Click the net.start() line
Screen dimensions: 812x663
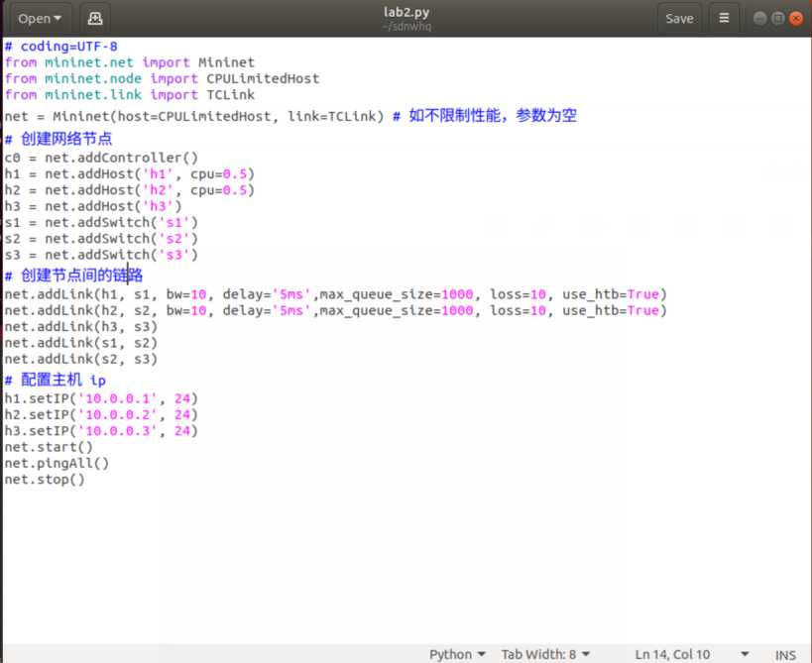[x=49, y=447]
